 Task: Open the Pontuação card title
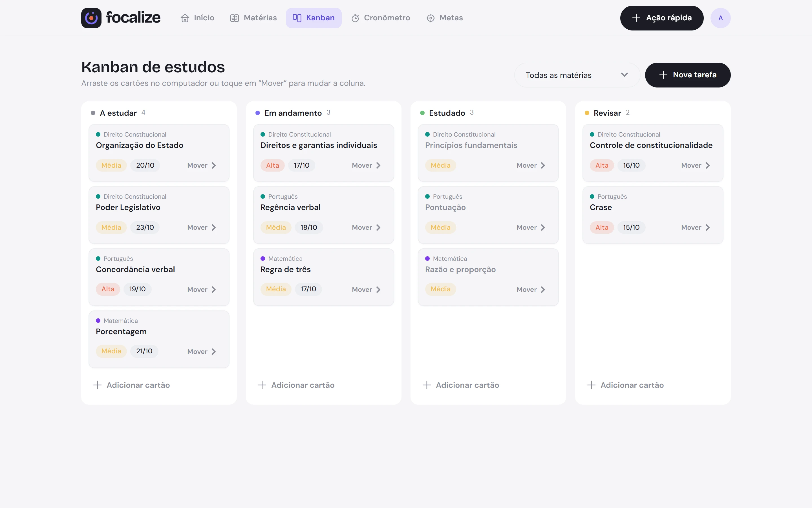tap(445, 207)
